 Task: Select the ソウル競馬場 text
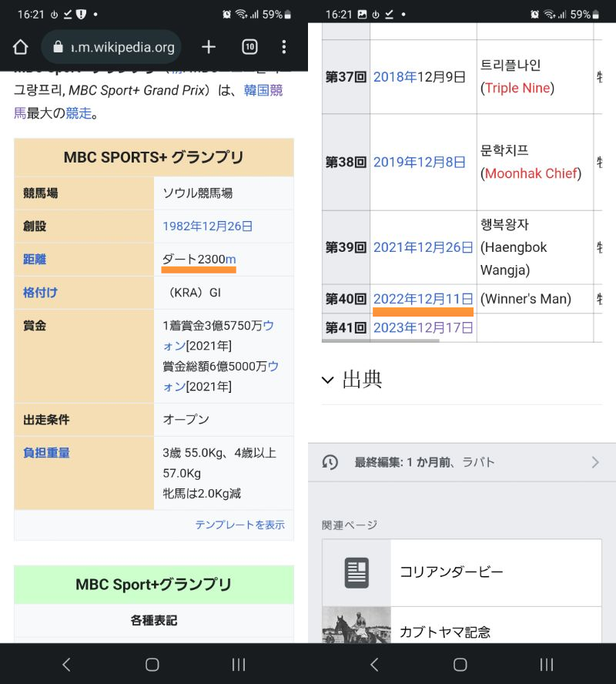coord(197,193)
